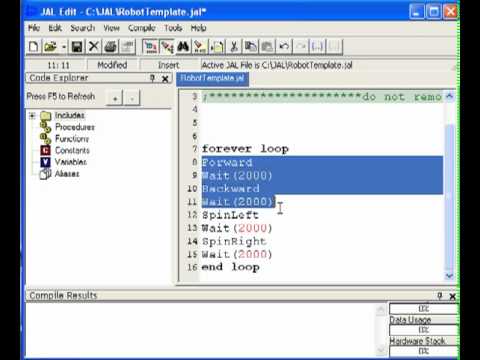
Task: Click the Variables blue V icon
Action: click(x=45, y=162)
